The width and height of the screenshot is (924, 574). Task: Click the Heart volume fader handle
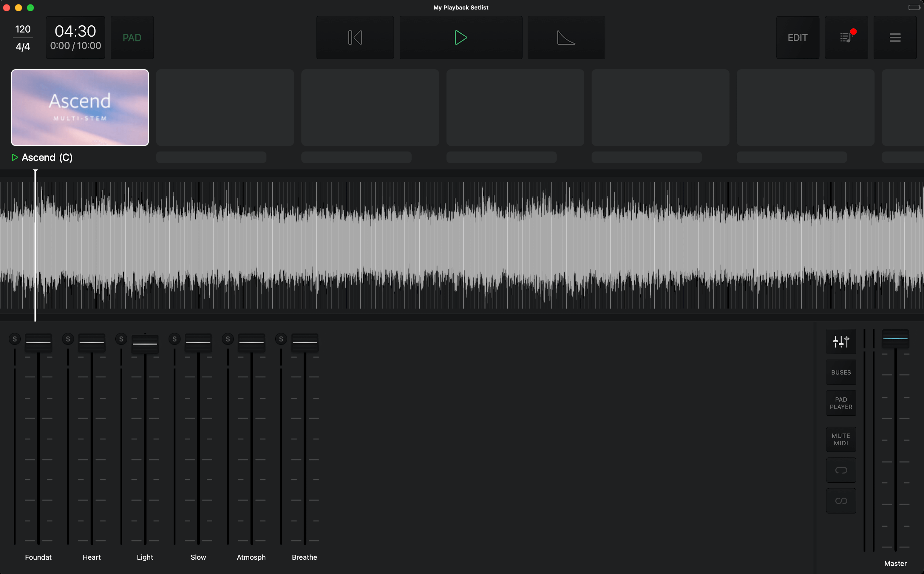pos(92,342)
